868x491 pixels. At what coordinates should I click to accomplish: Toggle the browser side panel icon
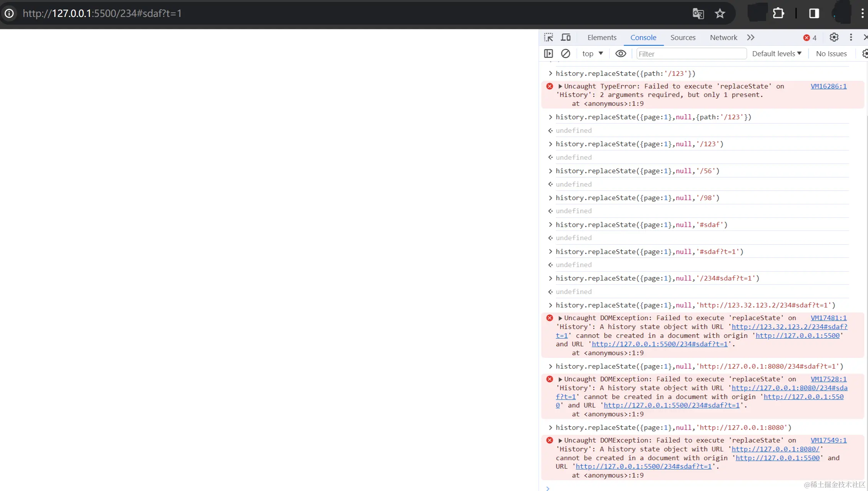click(x=814, y=13)
